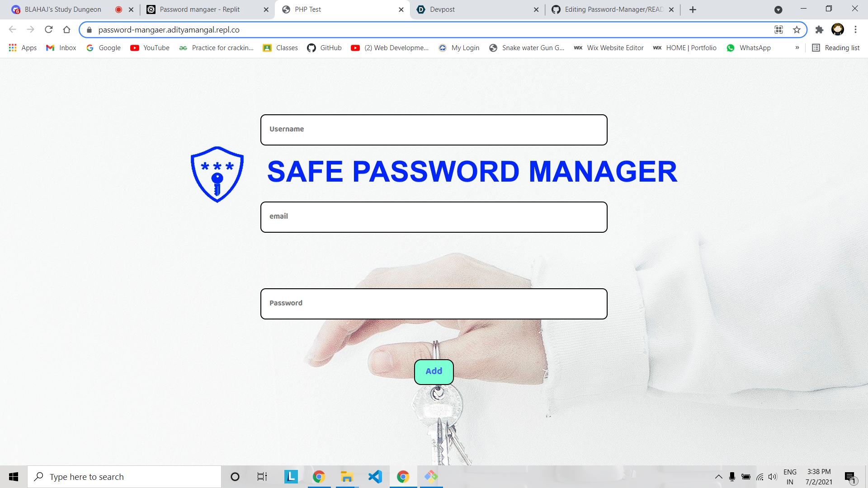
Task: Reload the page with refresh icon
Action: 48,30
